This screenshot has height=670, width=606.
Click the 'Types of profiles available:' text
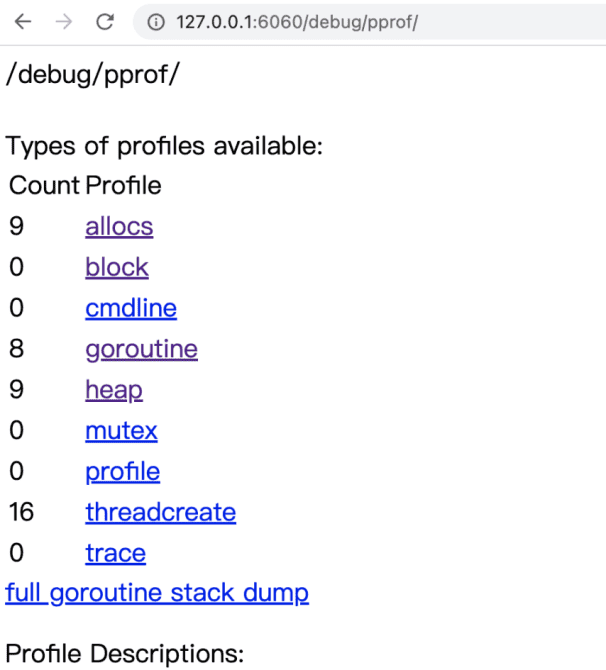coord(165,147)
